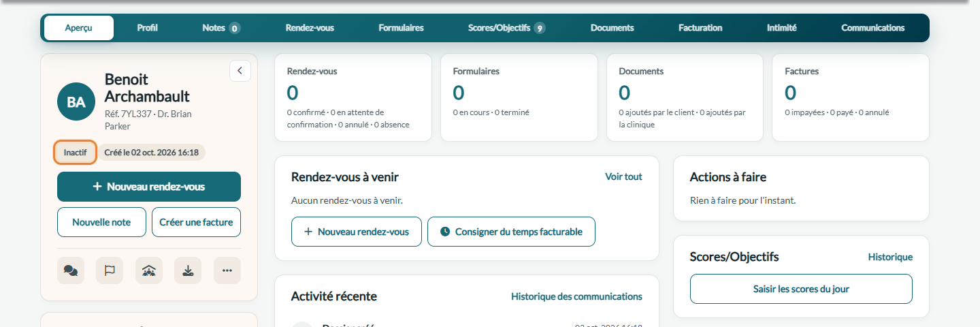Open Historique des communications link

(x=576, y=296)
